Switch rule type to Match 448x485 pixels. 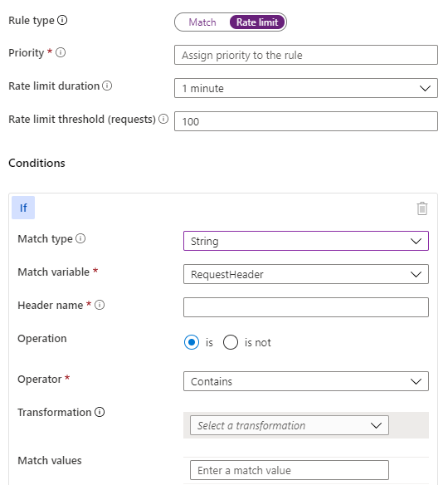tap(202, 22)
